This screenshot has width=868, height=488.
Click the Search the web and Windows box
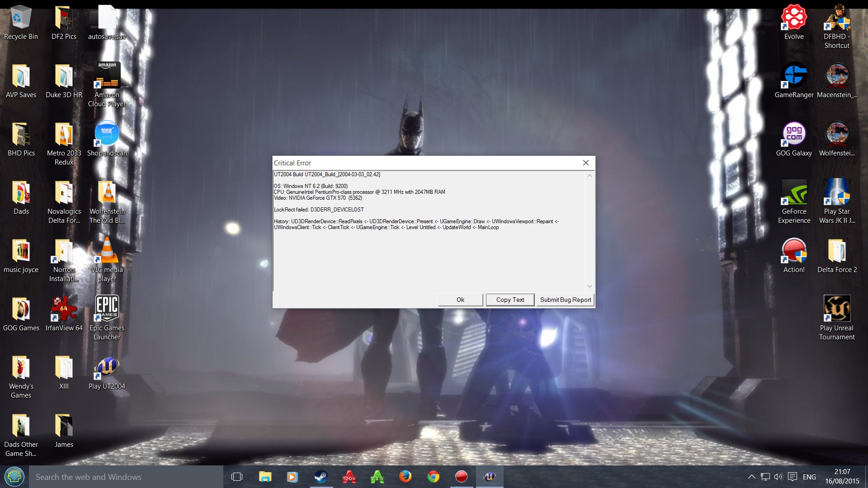pyautogui.click(x=126, y=477)
